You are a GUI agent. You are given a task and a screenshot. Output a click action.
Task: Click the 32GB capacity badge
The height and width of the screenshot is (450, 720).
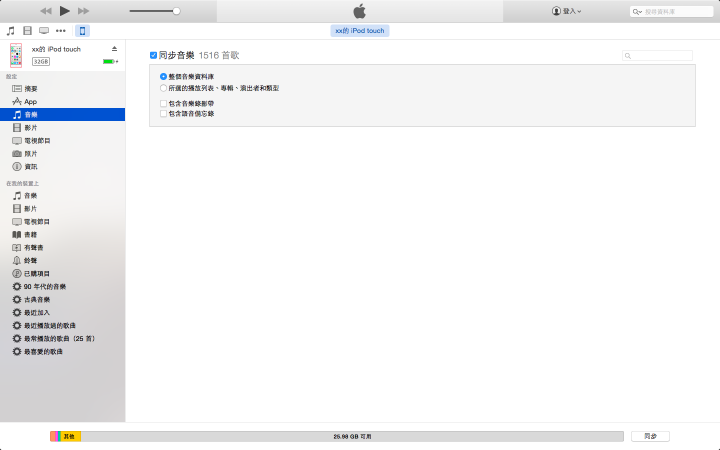pyautogui.click(x=41, y=62)
